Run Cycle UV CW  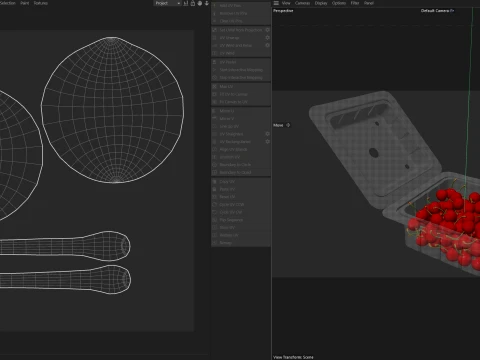[x=241, y=212]
